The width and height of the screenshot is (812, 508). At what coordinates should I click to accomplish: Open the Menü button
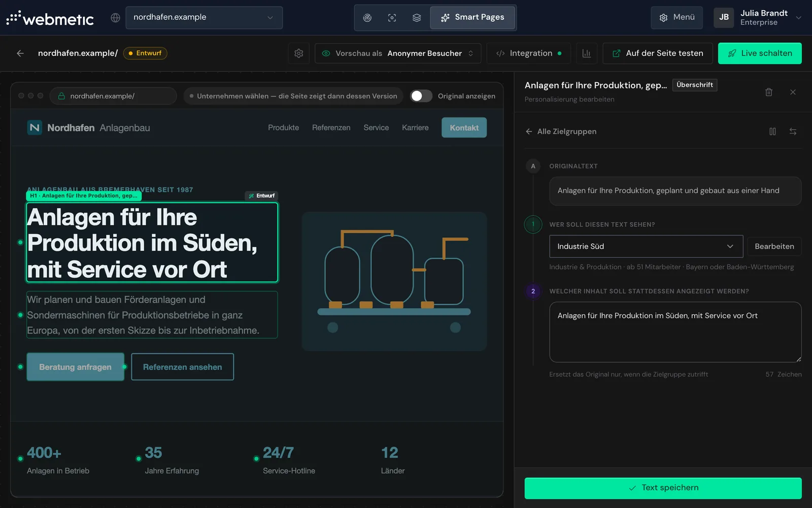tap(676, 18)
